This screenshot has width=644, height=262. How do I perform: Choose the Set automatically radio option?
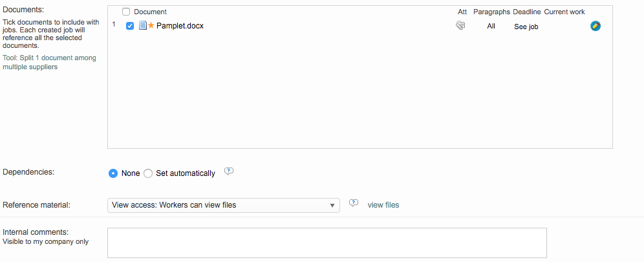click(148, 173)
